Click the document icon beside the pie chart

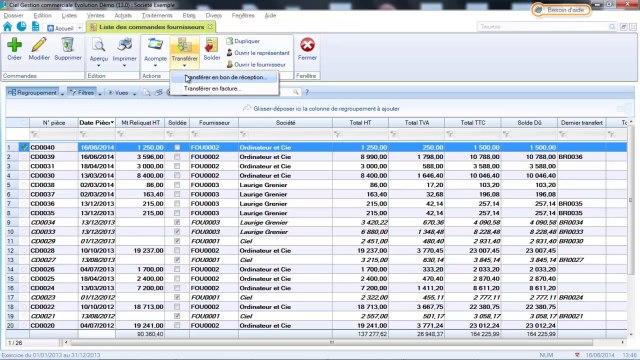(x=36, y=27)
